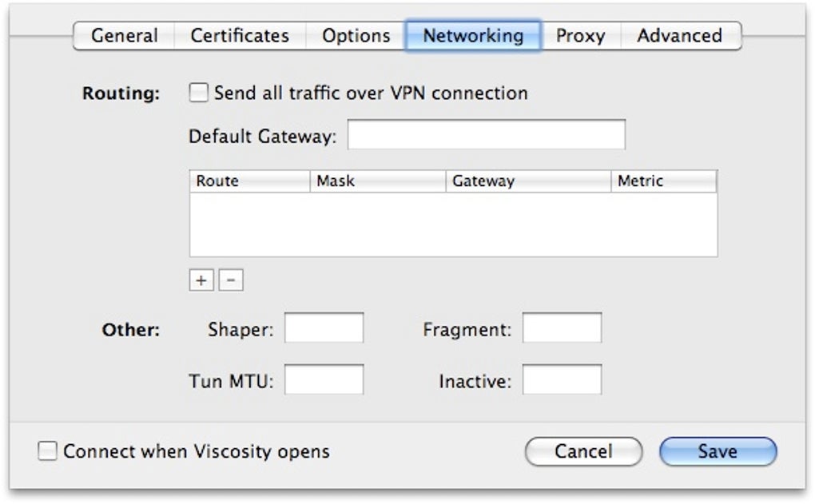Click the minus button to remove route
The height and width of the screenshot is (504, 815).
[231, 280]
